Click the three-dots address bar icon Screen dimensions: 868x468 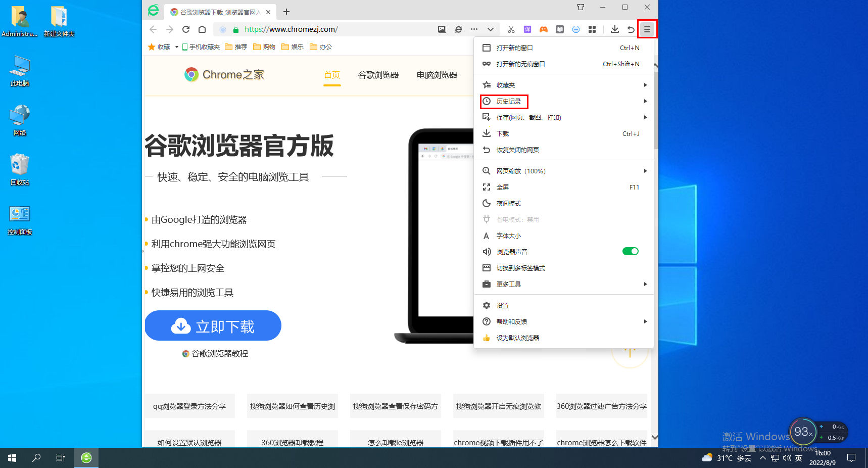click(x=474, y=29)
